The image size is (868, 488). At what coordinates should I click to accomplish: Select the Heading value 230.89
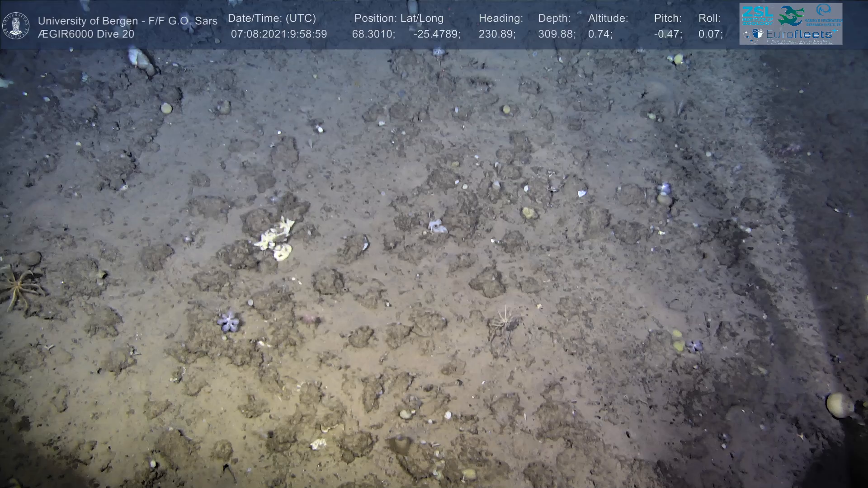coord(497,34)
